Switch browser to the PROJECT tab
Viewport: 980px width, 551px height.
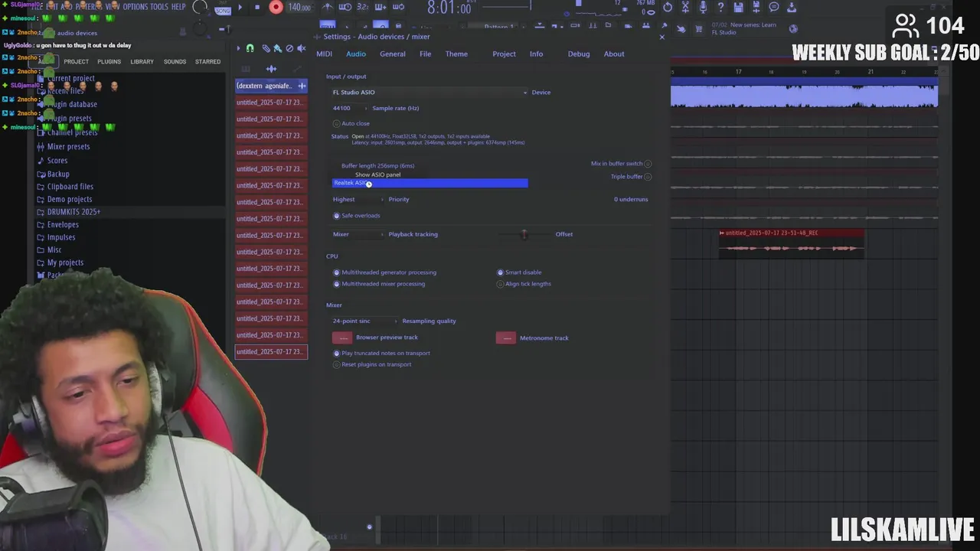[76, 61]
